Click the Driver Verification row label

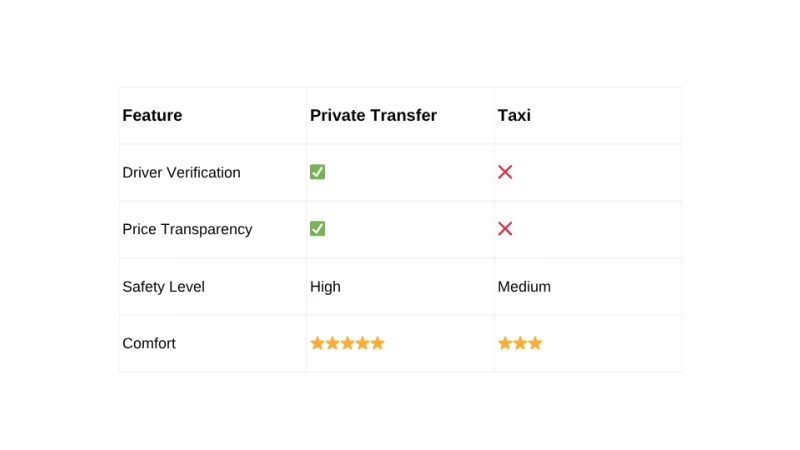181,172
